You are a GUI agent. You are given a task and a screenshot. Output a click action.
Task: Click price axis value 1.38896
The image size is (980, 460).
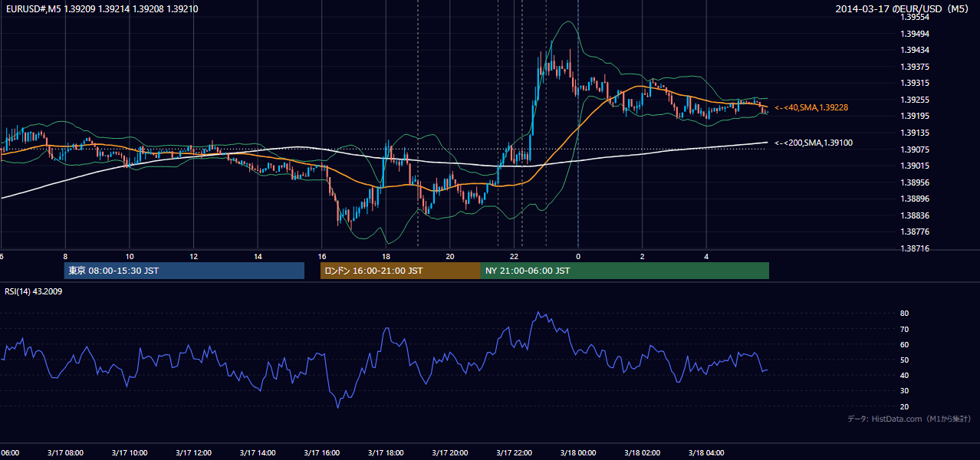(915, 199)
